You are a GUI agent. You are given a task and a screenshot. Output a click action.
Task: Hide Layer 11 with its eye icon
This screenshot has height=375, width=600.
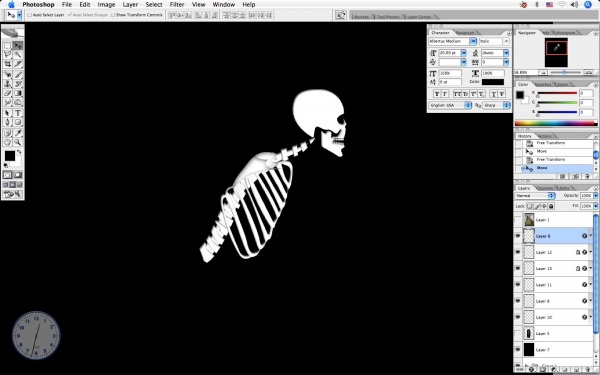[x=518, y=285]
